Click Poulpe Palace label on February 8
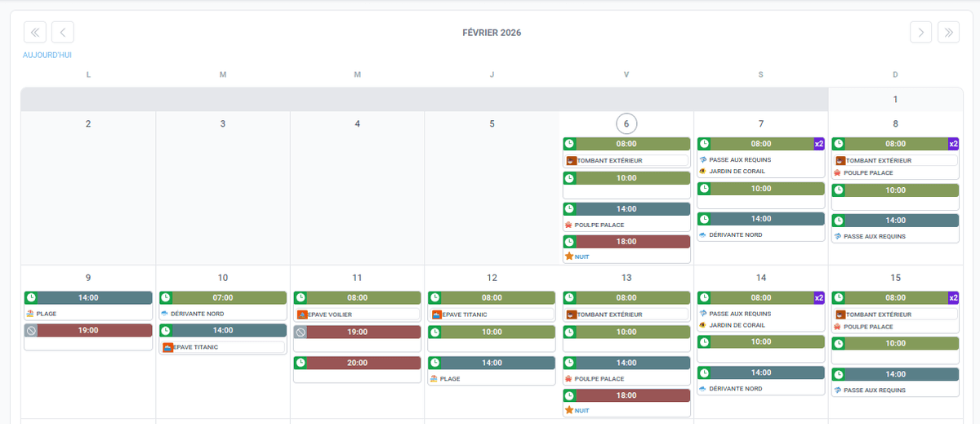Screen dimensions: 980x424 point(868,173)
